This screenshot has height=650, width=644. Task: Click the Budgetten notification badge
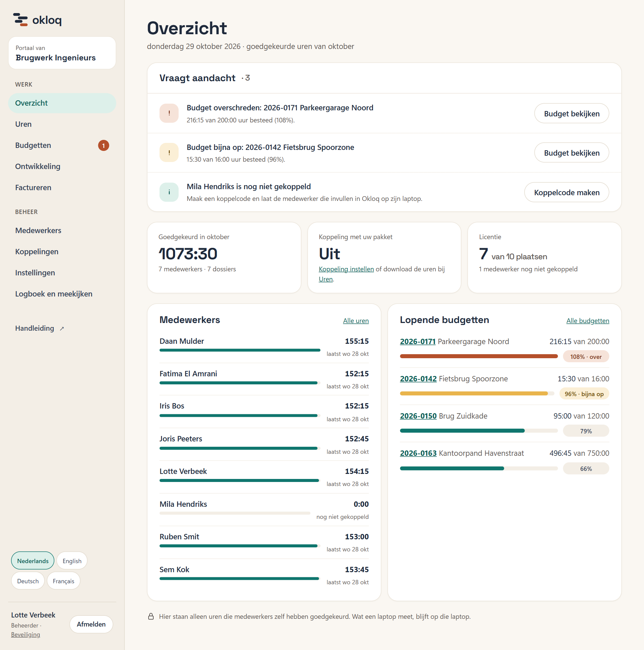pos(103,145)
